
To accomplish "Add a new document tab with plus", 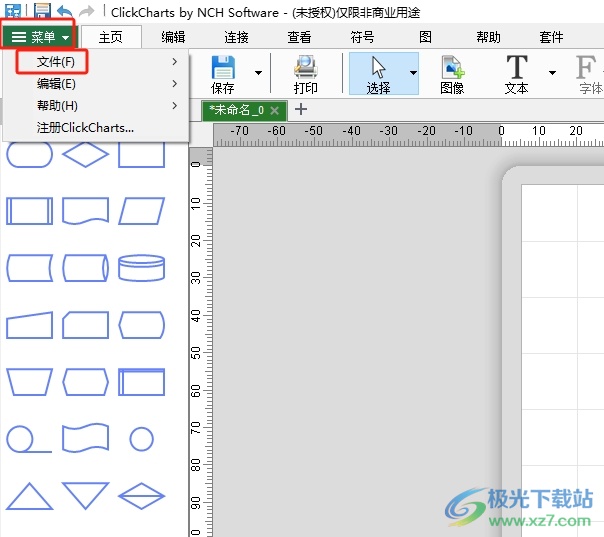I will coord(301,110).
